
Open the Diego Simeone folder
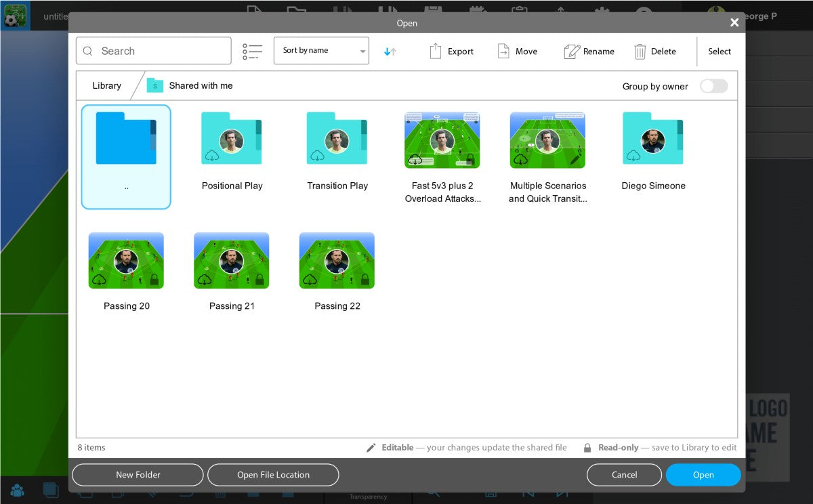pos(653,140)
